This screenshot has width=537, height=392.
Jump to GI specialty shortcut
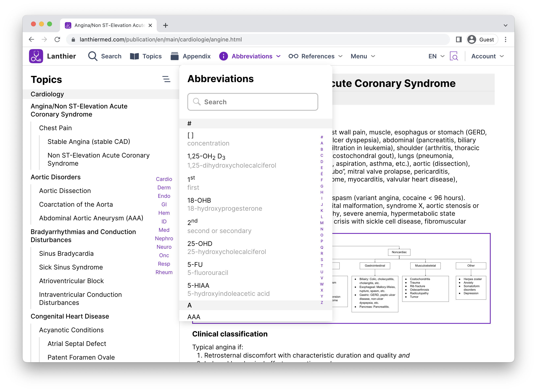pos(164,204)
